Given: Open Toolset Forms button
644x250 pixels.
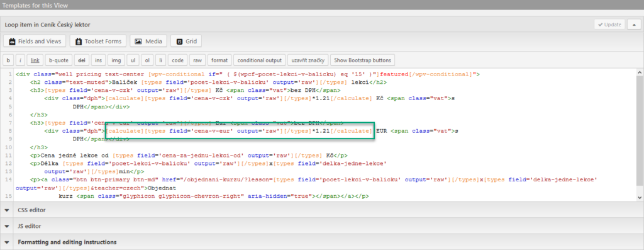Looking at the screenshot, I should click(97, 41).
